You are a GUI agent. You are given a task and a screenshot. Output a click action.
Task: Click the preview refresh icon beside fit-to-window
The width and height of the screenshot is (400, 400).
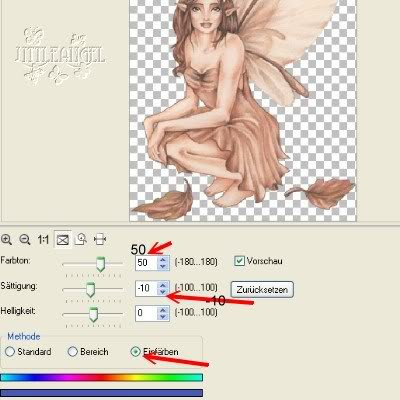[81, 239]
